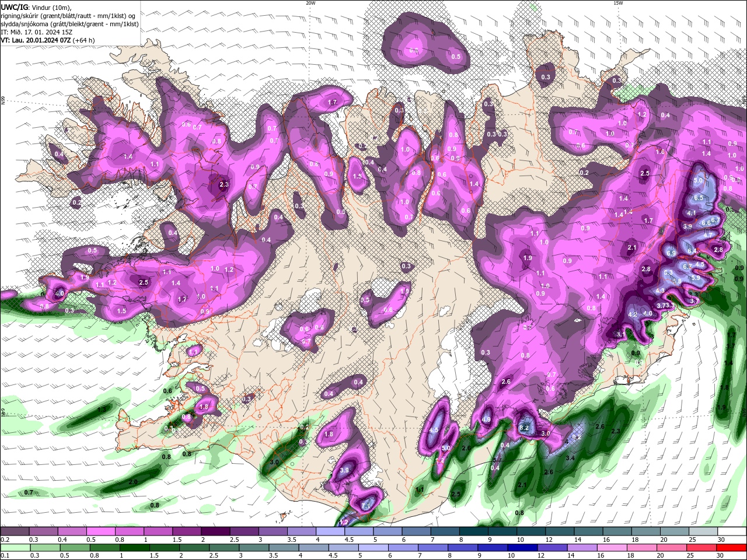Click the '6.5' precipitation value on the map
The height and width of the screenshot is (560, 747).
699,198
